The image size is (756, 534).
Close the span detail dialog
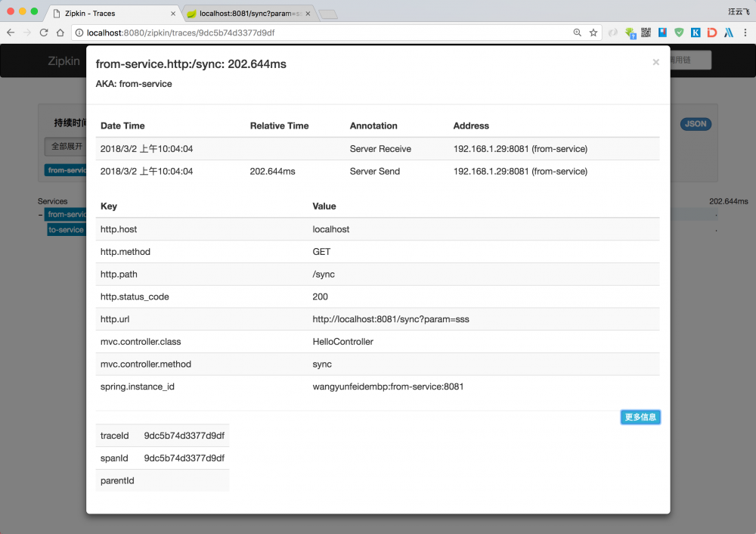pyautogui.click(x=655, y=62)
